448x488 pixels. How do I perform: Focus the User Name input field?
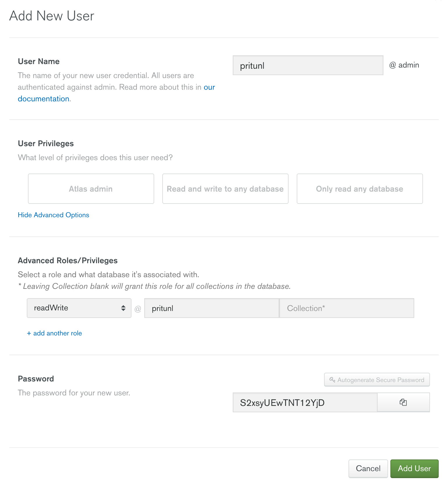pyautogui.click(x=308, y=66)
